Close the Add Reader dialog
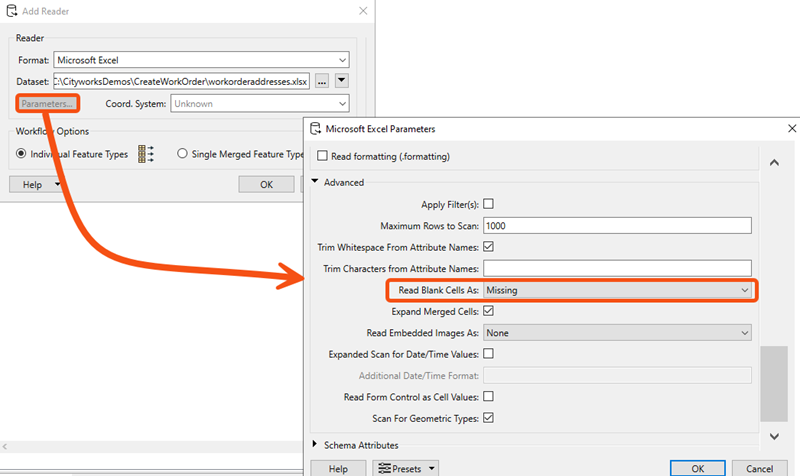This screenshot has width=800, height=476. (x=363, y=11)
